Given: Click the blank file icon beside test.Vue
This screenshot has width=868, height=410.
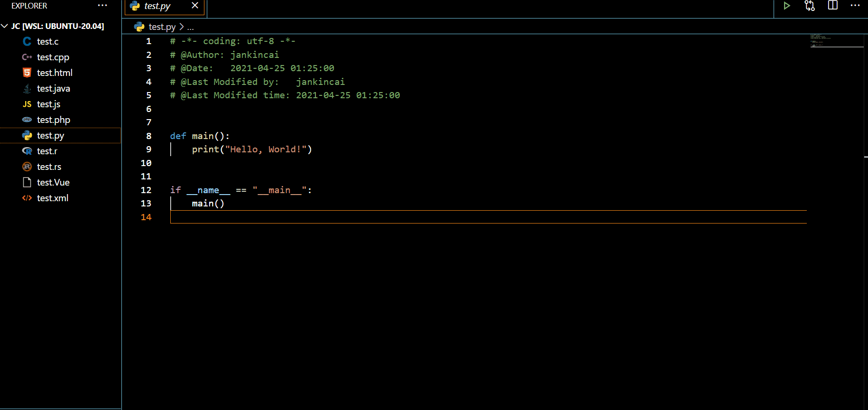Looking at the screenshot, I should coord(27,182).
